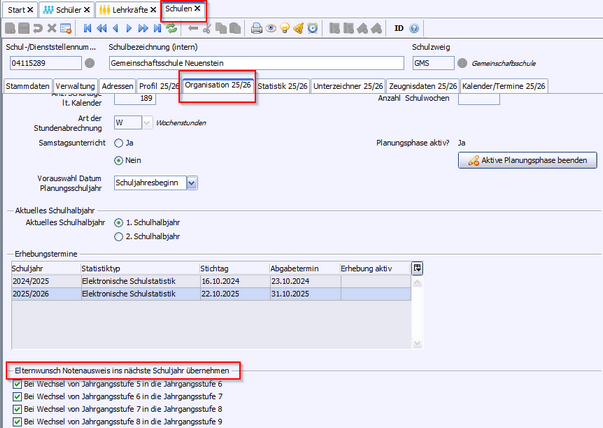Click the ID toolbar icon
Image resolution: width=603 pixels, height=428 pixels.
click(x=398, y=28)
